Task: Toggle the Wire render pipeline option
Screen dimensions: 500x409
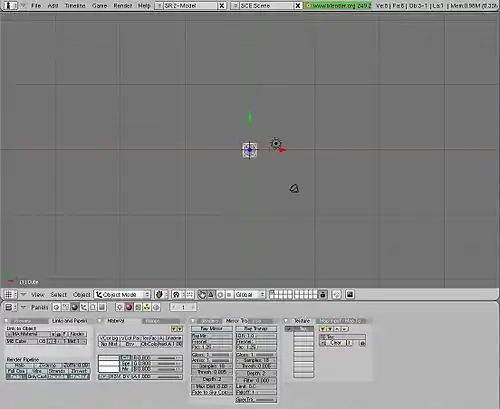Action: pos(37,371)
